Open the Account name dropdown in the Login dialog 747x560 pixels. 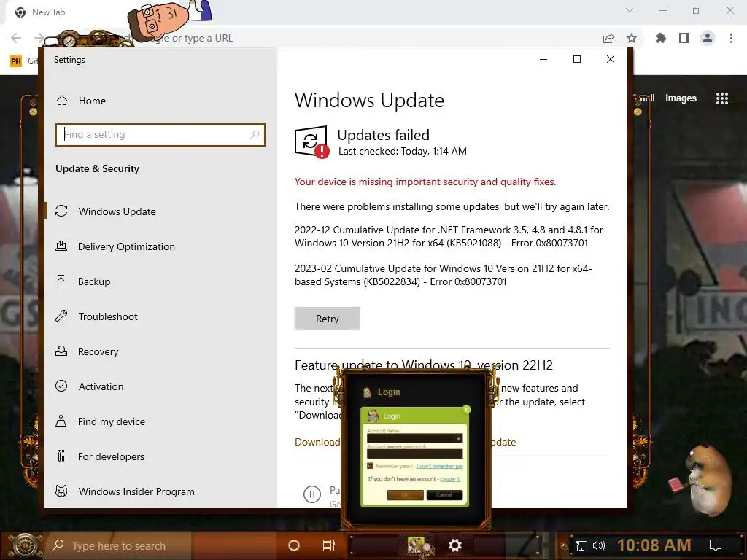point(414,438)
